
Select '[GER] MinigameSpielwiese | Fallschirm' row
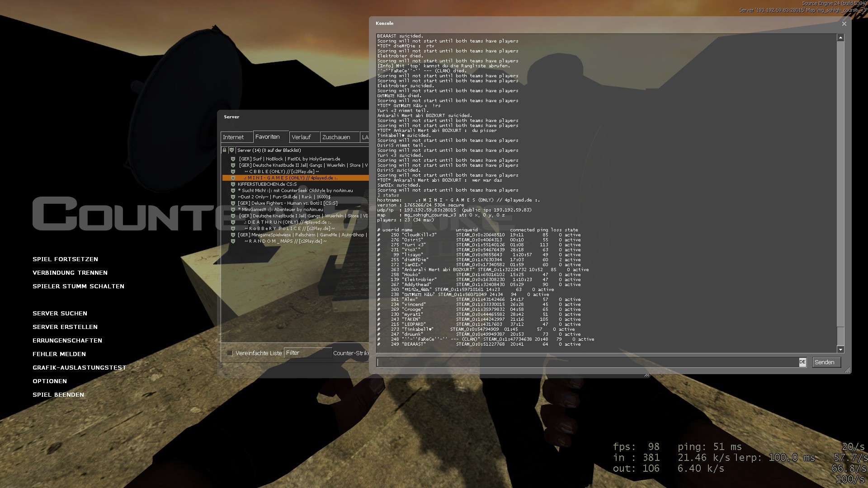(296, 235)
